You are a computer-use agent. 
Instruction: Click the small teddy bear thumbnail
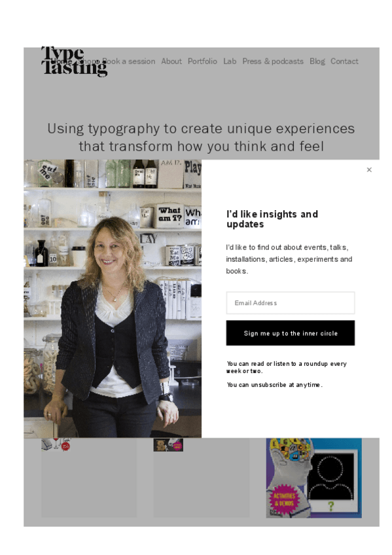[168, 445]
